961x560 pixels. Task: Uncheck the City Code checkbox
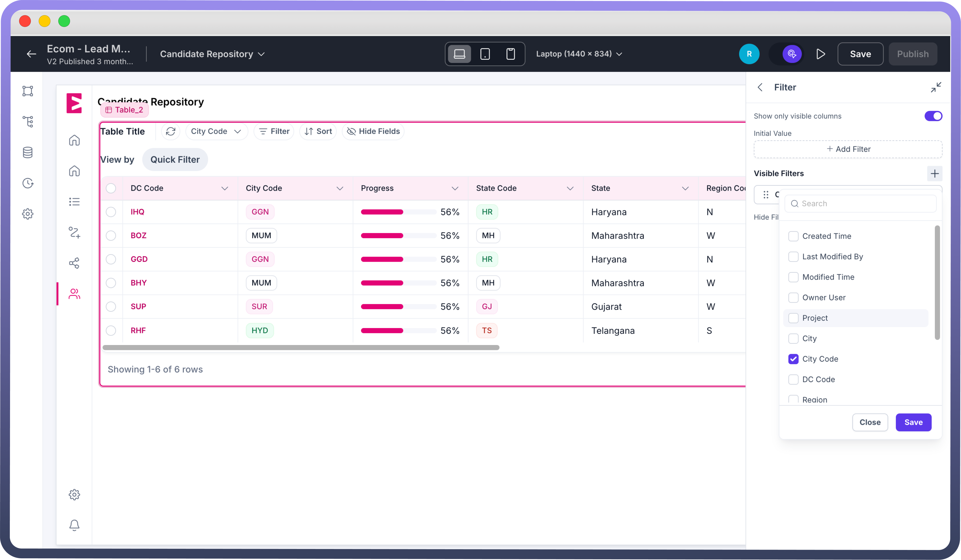(x=793, y=359)
